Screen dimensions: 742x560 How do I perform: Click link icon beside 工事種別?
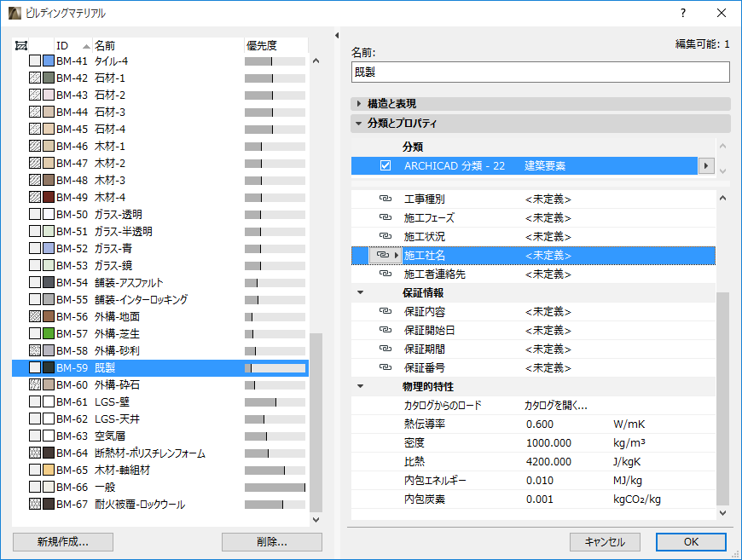(x=385, y=199)
